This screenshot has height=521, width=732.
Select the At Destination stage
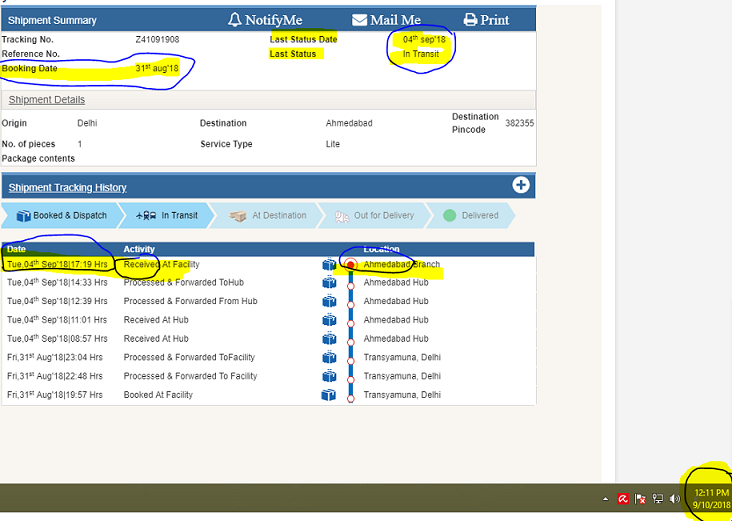[x=268, y=215]
